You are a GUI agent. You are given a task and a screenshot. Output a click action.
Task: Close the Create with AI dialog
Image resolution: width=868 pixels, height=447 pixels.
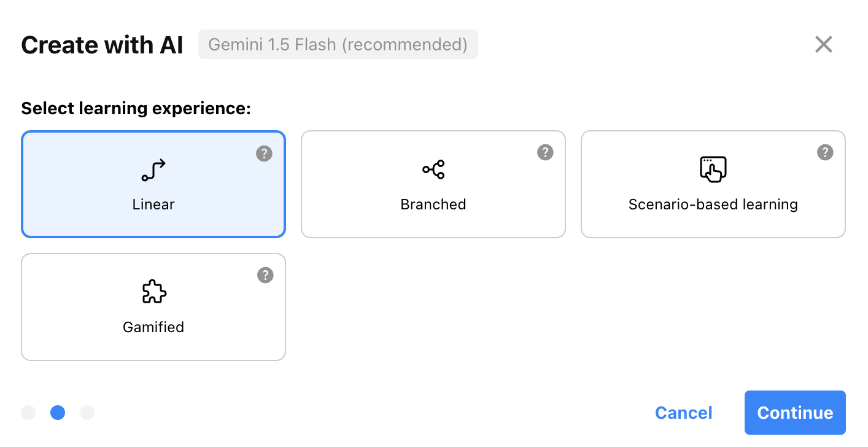pos(824,44)
